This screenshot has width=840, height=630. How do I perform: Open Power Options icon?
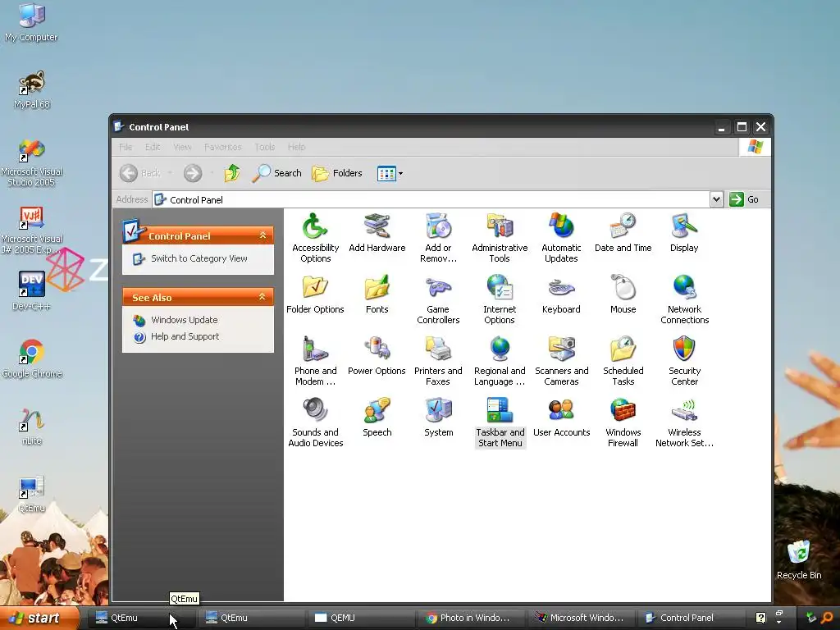click(377, 356)
